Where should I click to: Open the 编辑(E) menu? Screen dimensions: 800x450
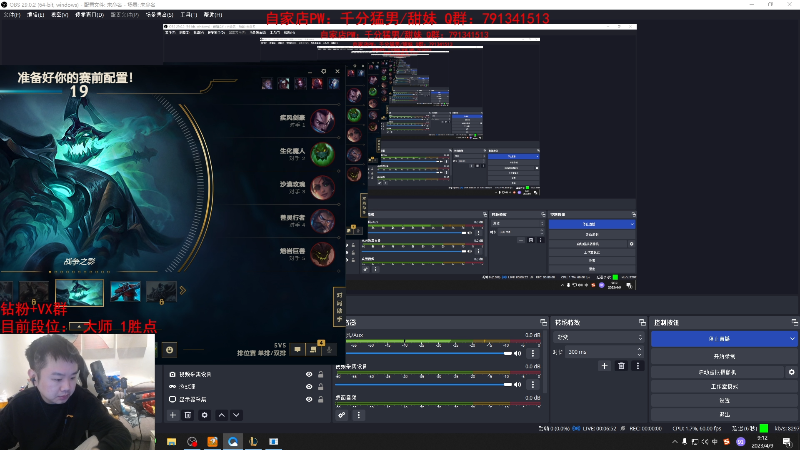[x=35, y=15]
